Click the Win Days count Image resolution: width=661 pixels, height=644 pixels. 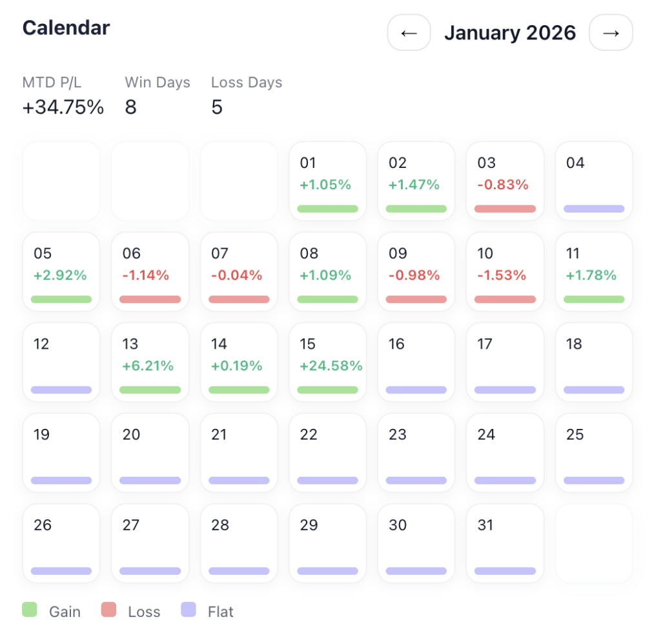tap(131, 107)
